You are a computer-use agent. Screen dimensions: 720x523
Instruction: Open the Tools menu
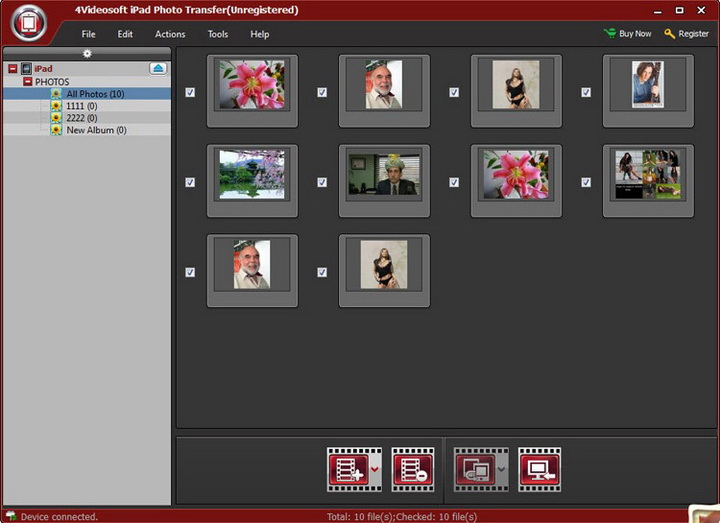pyautogui.click(x=217, y=34)
